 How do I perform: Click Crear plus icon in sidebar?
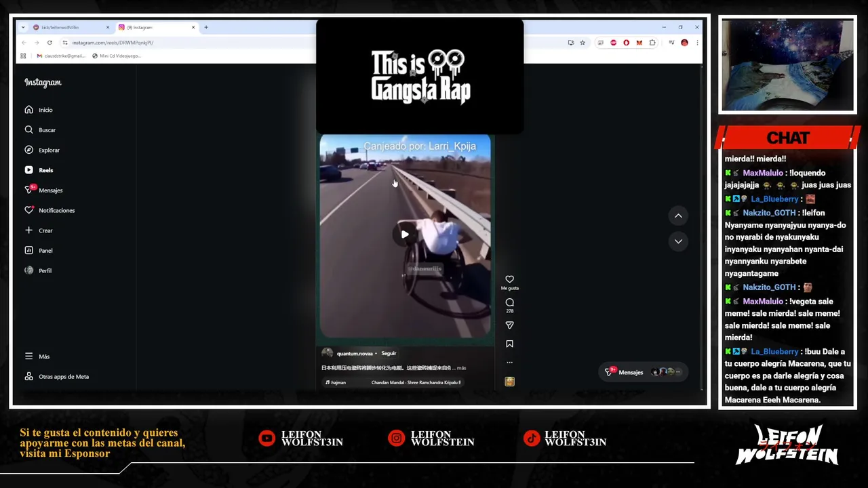[x=39, y=230]
